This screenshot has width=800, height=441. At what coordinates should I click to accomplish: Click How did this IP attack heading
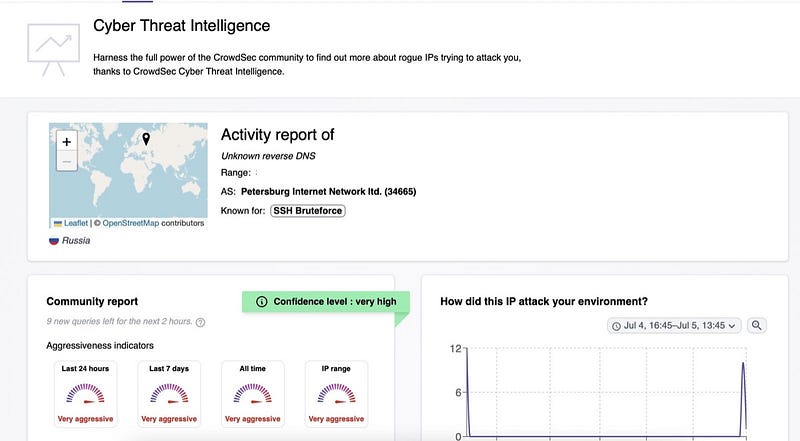tap(544, 302)
